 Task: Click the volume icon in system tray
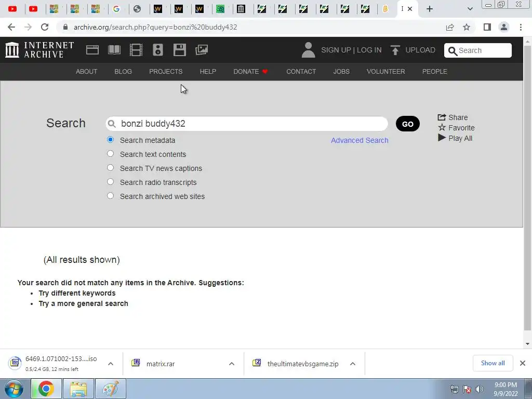pyautogui.click(x=480, y=389)
